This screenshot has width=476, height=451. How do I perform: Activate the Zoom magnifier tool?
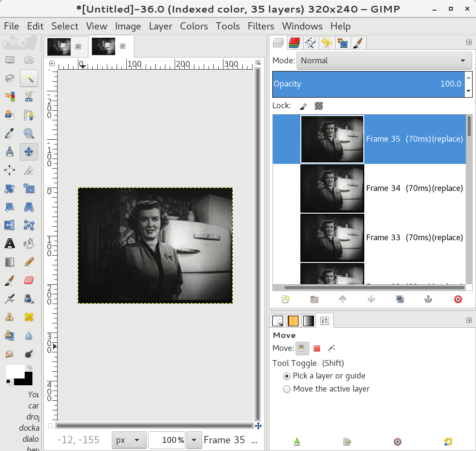[x=29, y=133]
